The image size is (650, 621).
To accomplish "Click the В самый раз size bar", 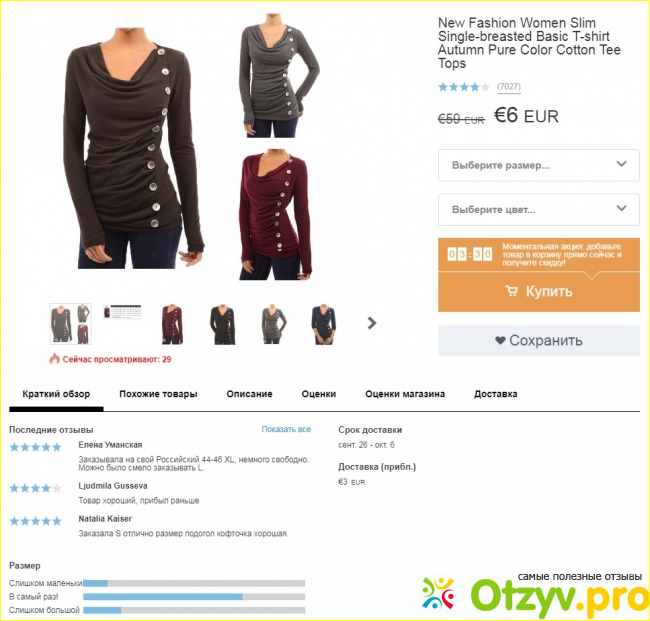I will coord(194,597).
